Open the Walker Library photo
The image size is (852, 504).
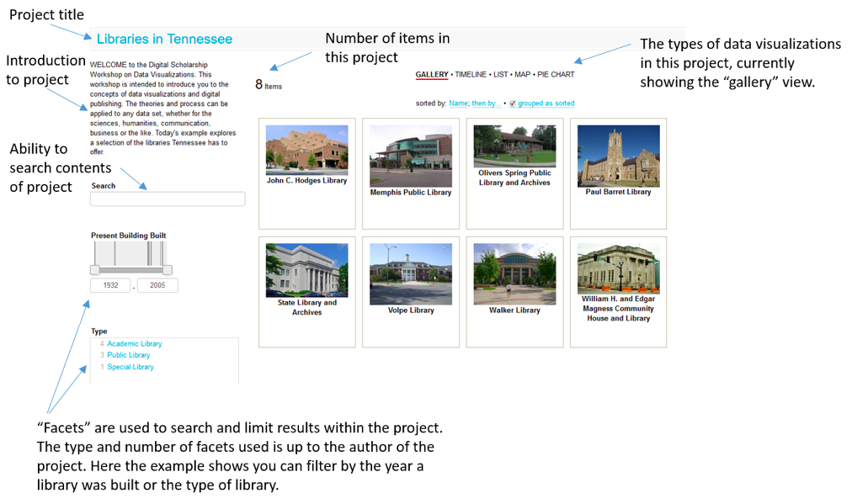[x=514, y=273]
